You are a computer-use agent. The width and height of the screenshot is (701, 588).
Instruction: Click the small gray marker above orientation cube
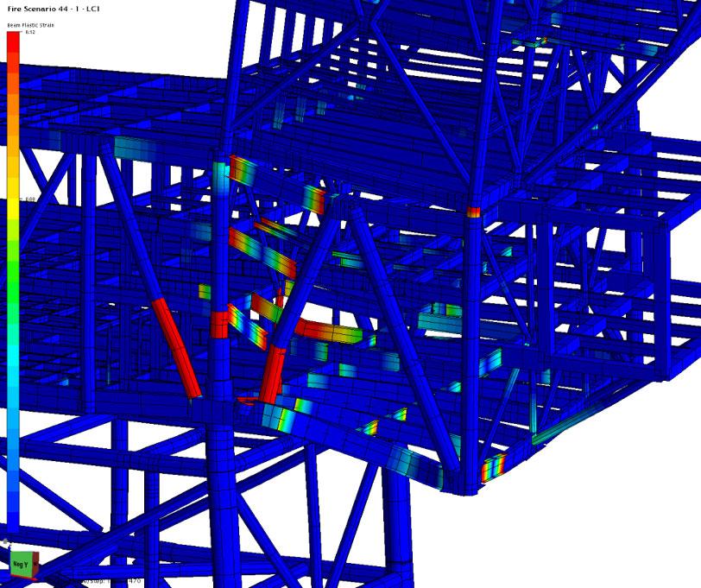pos(5,541)
